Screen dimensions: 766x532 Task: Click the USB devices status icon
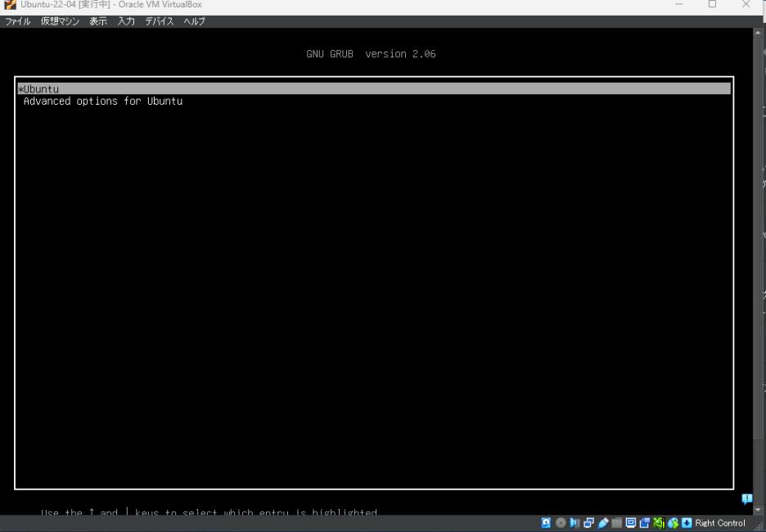[x=603, y=523]
